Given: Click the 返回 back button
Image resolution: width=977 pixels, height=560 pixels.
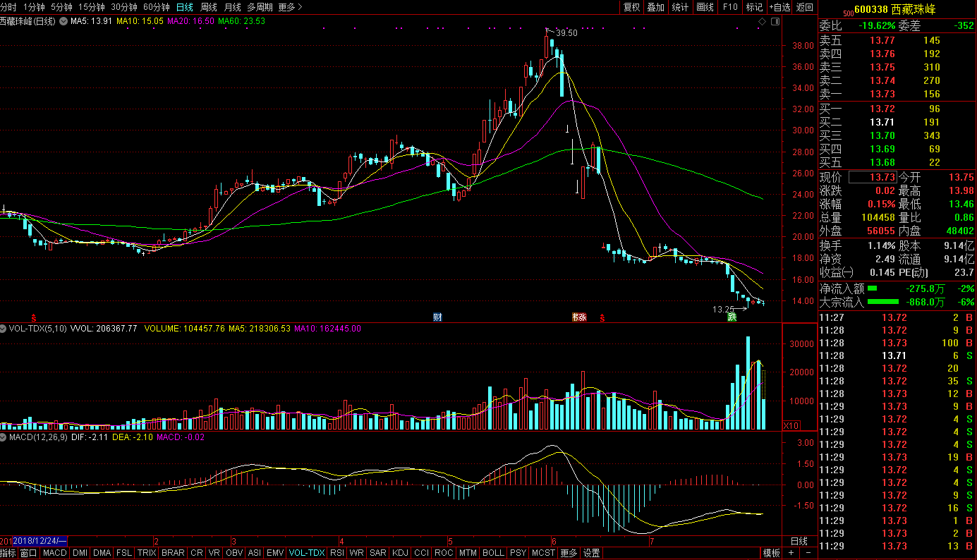Looking at the screenshot, I should pos(804,7).
